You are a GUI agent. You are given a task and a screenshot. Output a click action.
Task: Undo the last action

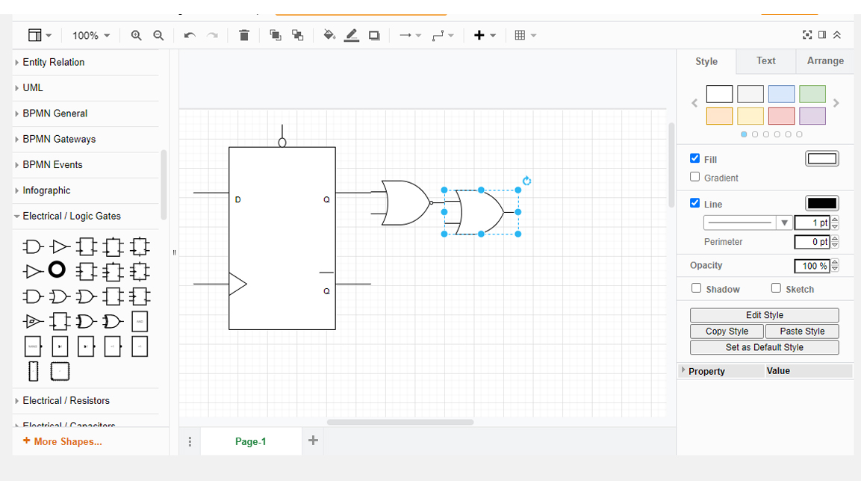tap(189, 35)
